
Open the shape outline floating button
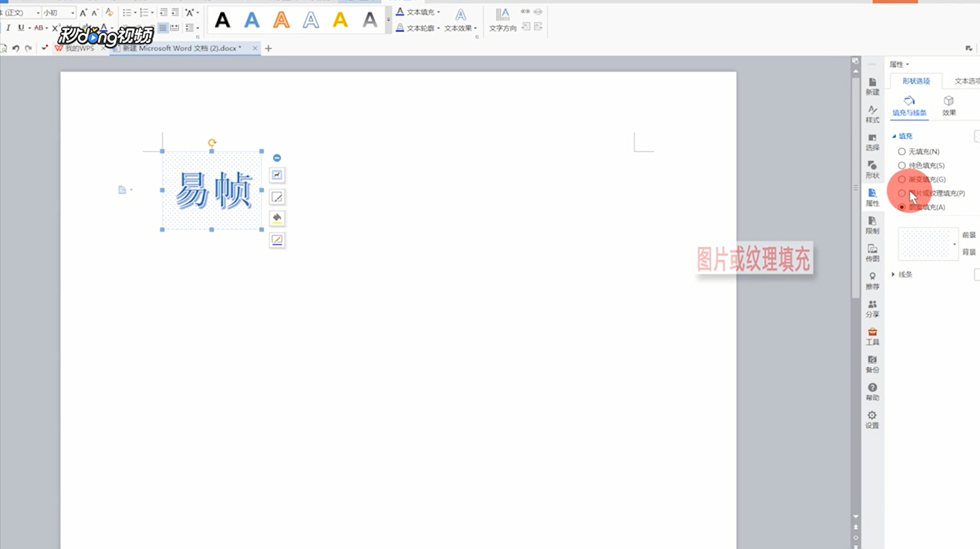(277, 240)
